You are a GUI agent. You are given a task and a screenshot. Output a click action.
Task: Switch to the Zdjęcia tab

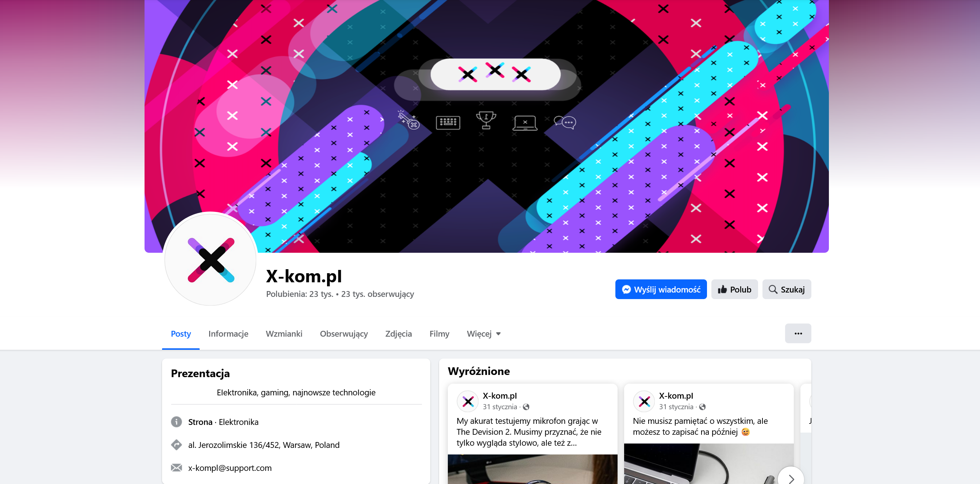click(398, 334)
